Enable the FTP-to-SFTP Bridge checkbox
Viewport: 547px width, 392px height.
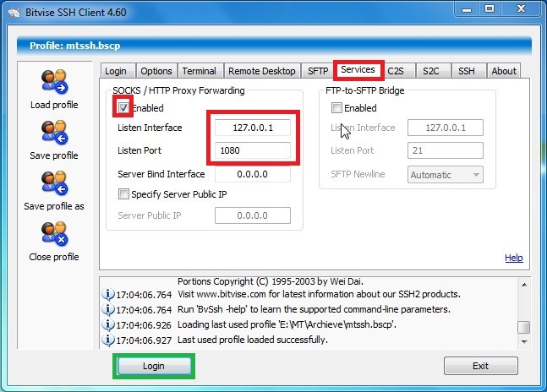[x=336, y=107]
